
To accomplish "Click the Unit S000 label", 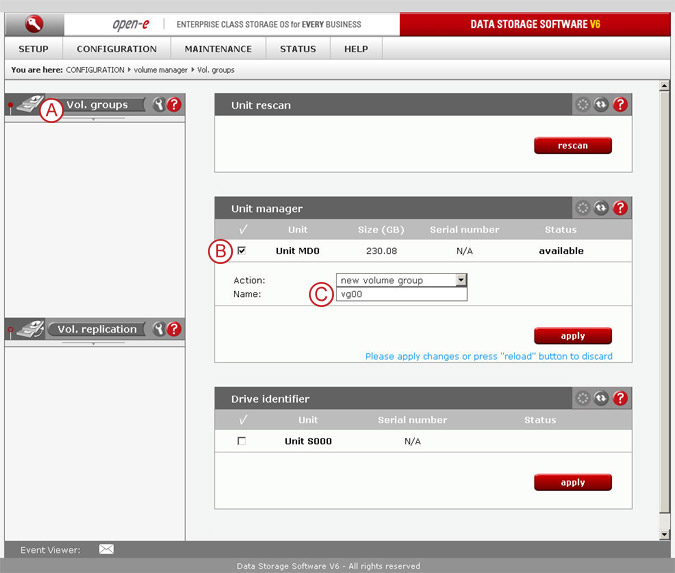I will point(308,441).
